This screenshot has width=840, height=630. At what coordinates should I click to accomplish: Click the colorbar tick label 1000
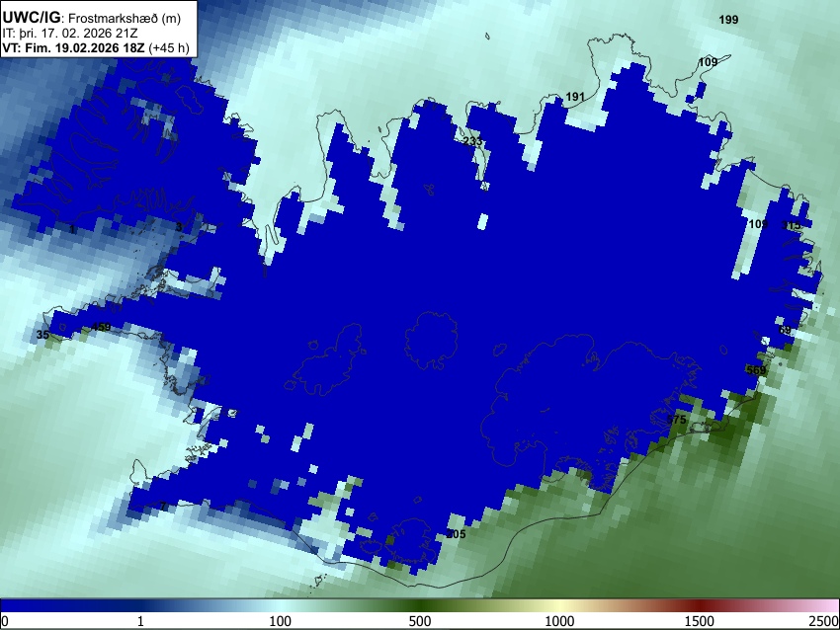coord(559,621)
